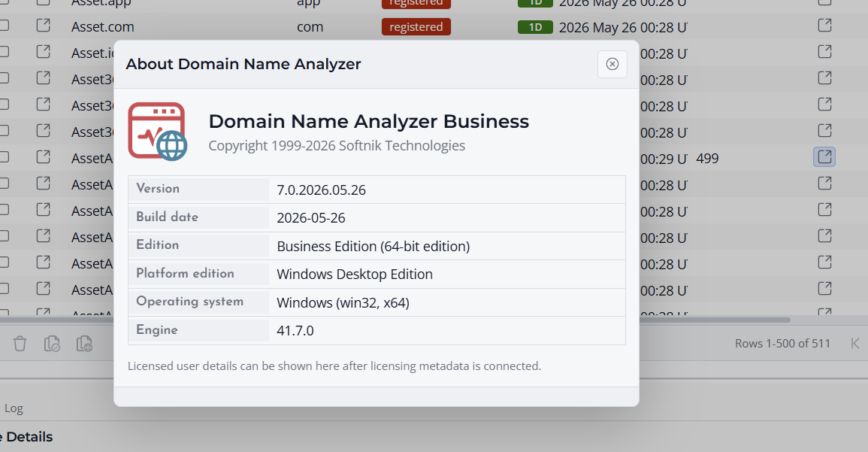Click the copy icon with globe badge
868x452 pixels.
pos(84,344)
